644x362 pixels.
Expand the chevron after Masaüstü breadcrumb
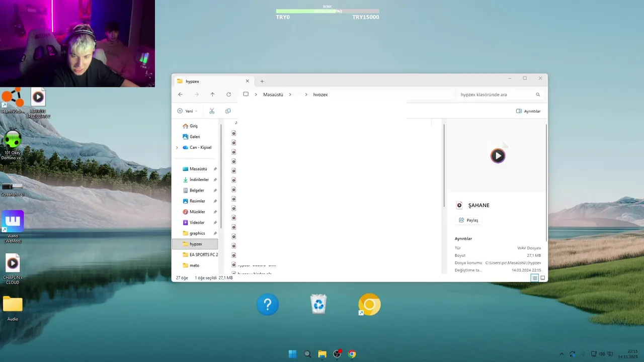[x=290, y=95]
